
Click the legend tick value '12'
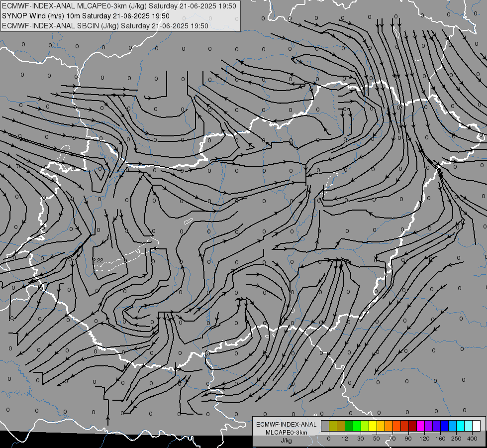point(345,439)
